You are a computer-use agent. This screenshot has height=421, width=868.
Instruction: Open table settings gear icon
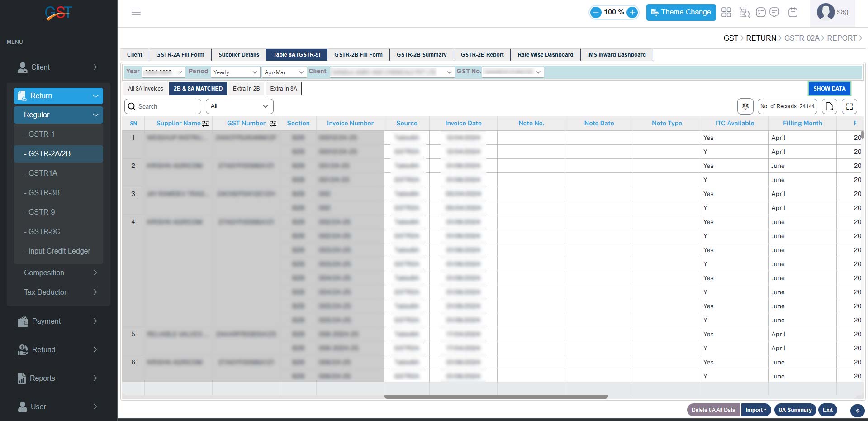click(745, 106)
